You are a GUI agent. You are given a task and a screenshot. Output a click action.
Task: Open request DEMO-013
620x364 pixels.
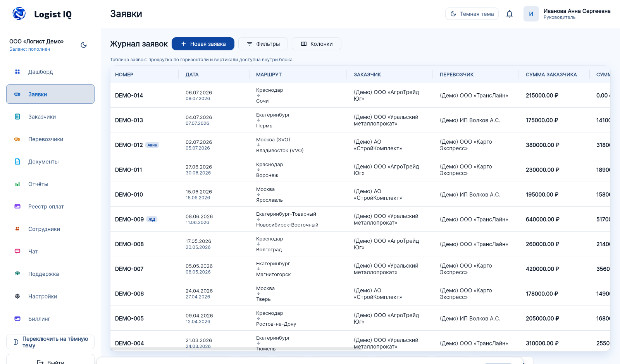coord(129,120)
